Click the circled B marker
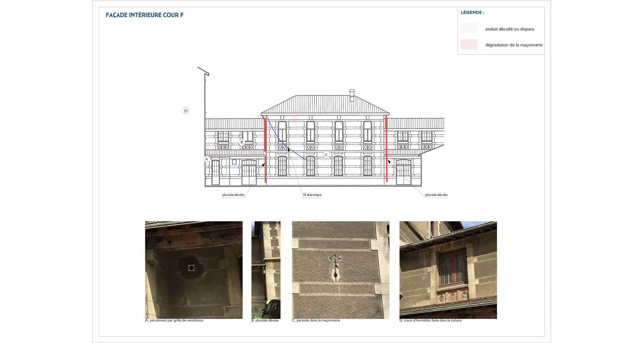 (242, 142)
